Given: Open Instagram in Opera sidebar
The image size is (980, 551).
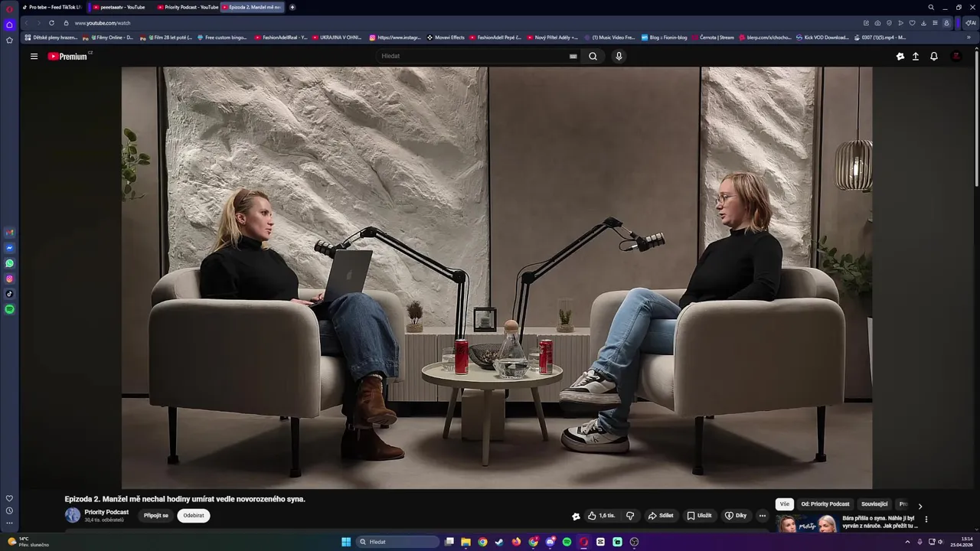Looking at the screenshot, I should [9, 279].
